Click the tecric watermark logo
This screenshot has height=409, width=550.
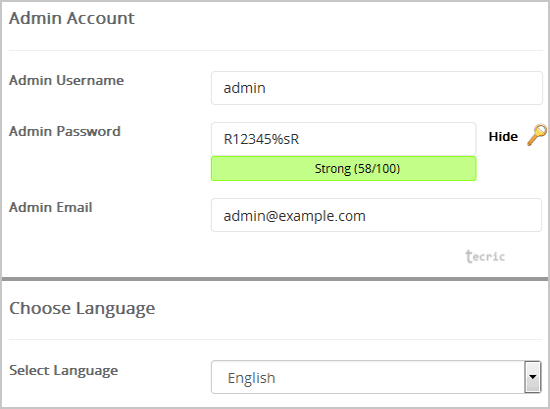coord(485,256)
